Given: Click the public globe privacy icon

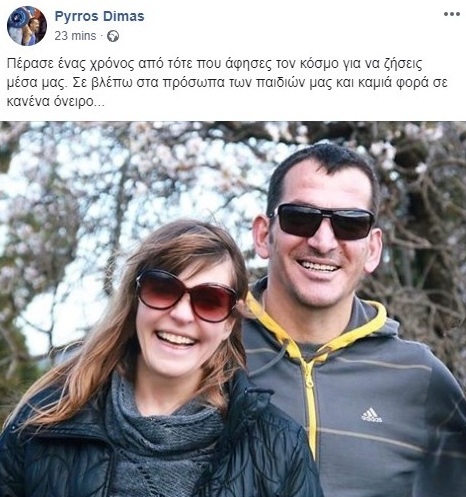Looking at the screenshot, I should pyautogui.click(x=113, y=36).
